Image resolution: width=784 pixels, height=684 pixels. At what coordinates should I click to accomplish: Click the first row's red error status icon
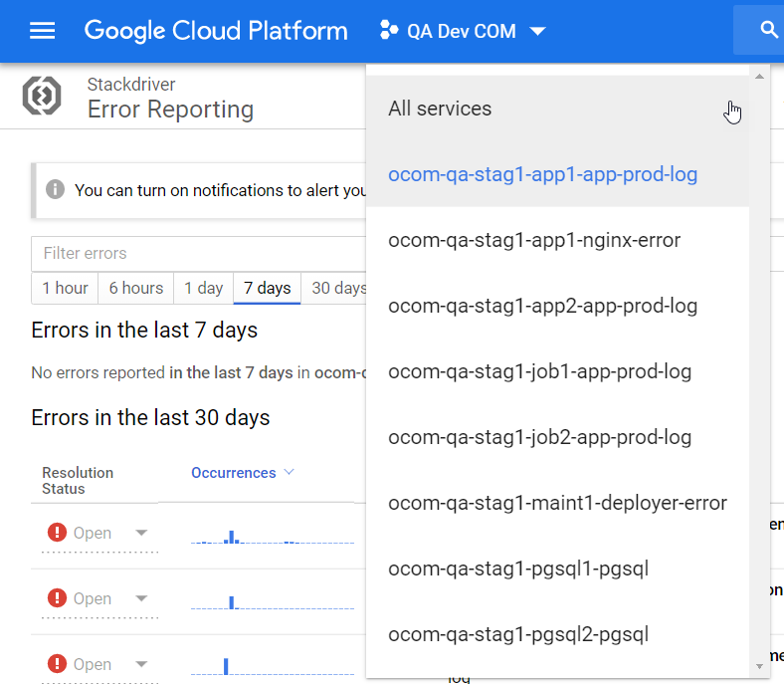tap(58, 533)
